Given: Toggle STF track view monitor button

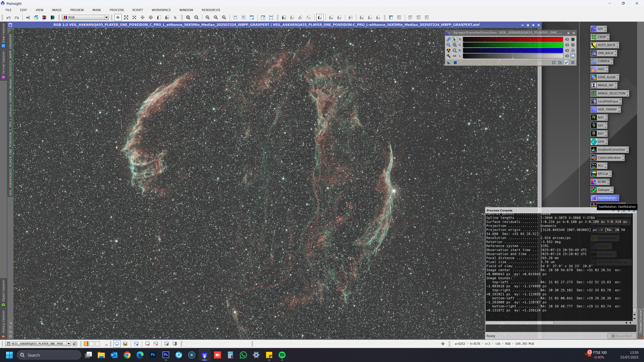Looking at the screenshot, I should pyautogui.click(x=573, y=56).
